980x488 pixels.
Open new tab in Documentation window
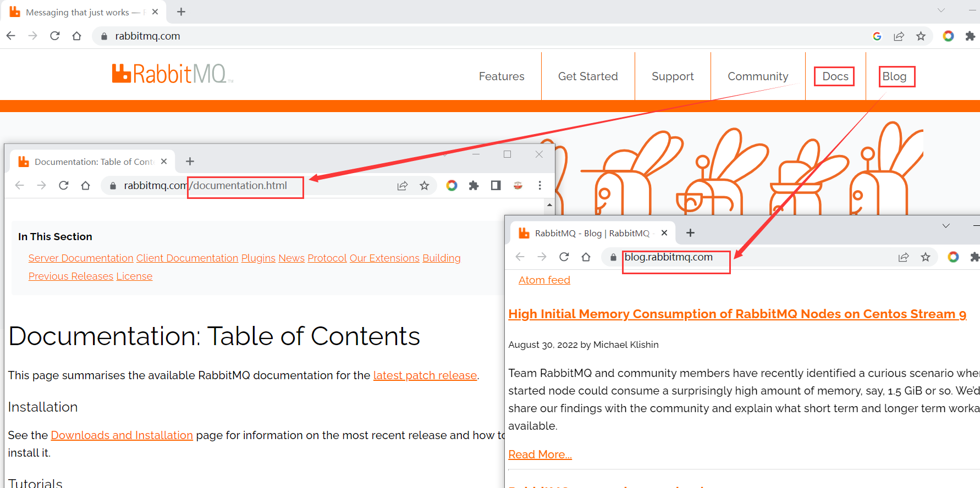[x=190, y=161]
